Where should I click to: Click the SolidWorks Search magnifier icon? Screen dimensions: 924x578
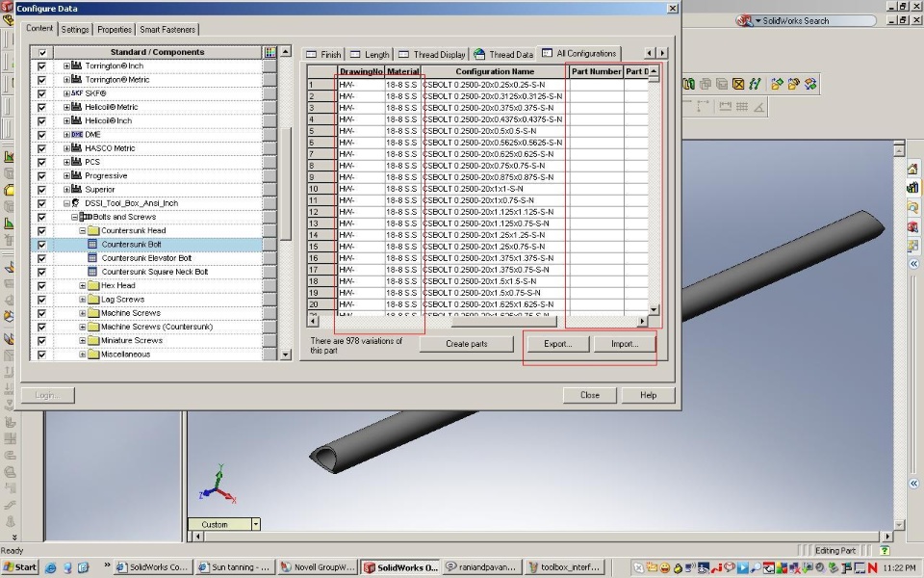744,20
